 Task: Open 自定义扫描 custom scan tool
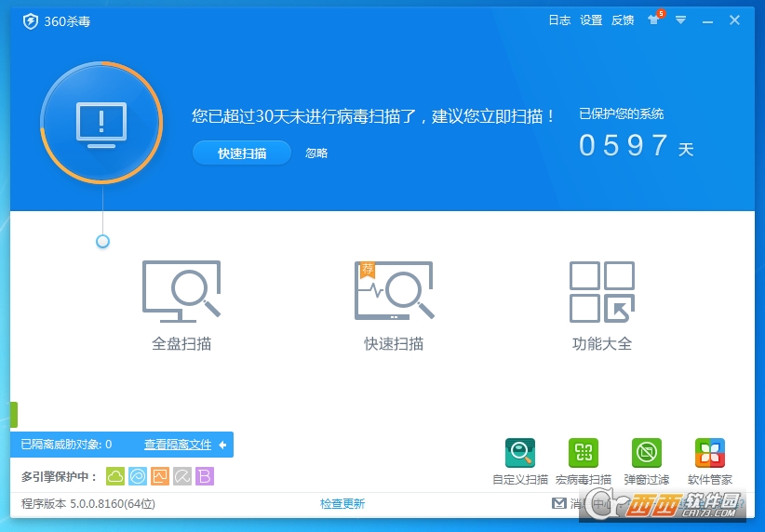[520, 454]
